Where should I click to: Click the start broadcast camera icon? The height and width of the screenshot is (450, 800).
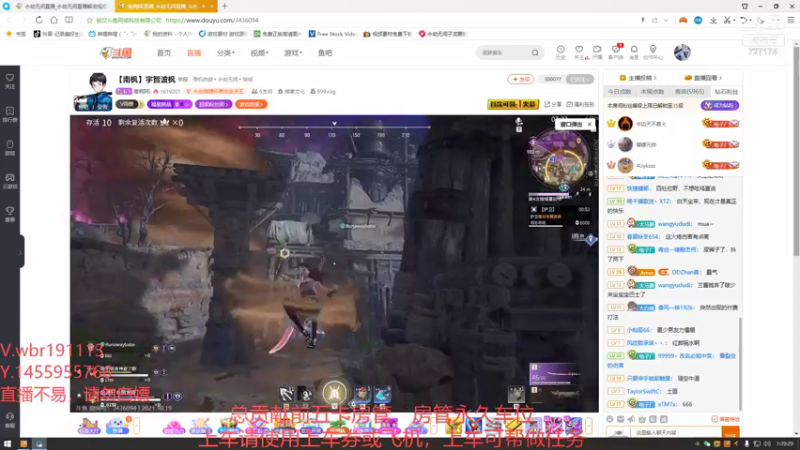click(x=597, y=51)
